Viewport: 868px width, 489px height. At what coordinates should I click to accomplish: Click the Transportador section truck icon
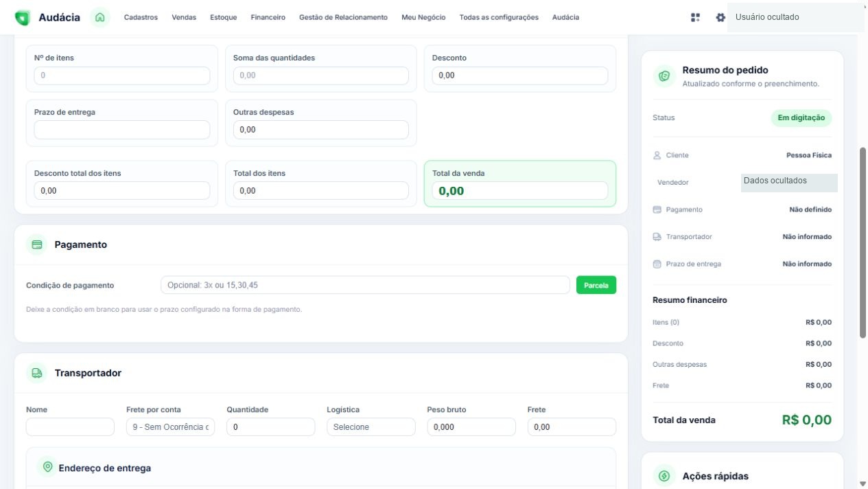(x=37, y=373)
